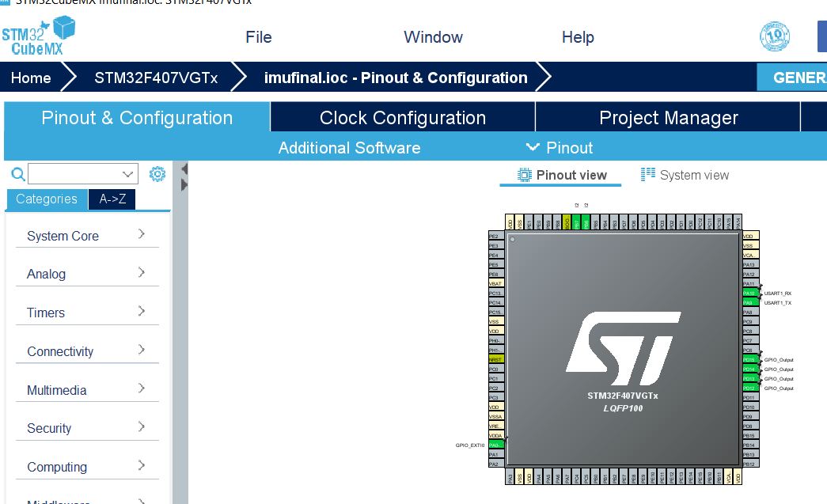Switch to the Clock Configuration tab
The width and height of the screenshot is (827, 504).
[x=403, y=118]
